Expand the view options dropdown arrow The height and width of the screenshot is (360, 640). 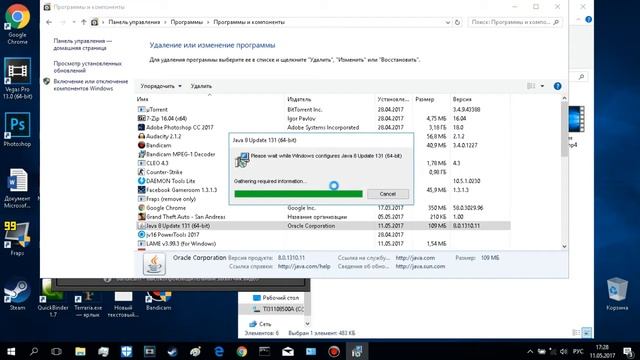pos(542,86)
